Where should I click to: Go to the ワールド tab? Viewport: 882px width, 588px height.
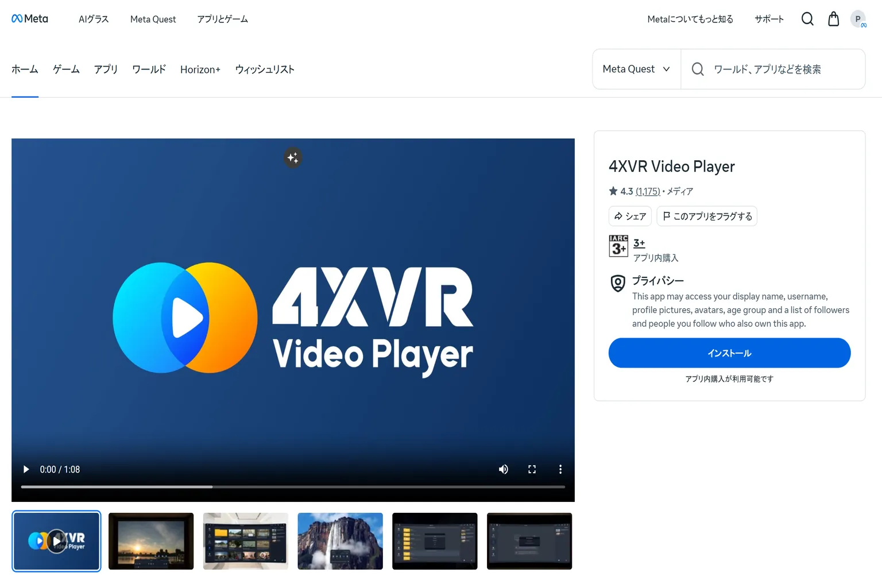click(149, 69)
